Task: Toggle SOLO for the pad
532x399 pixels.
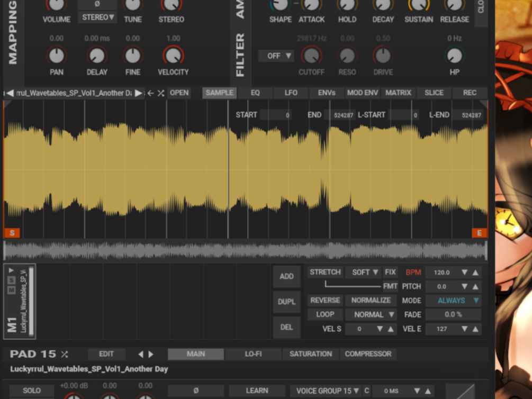Action: 32,391
